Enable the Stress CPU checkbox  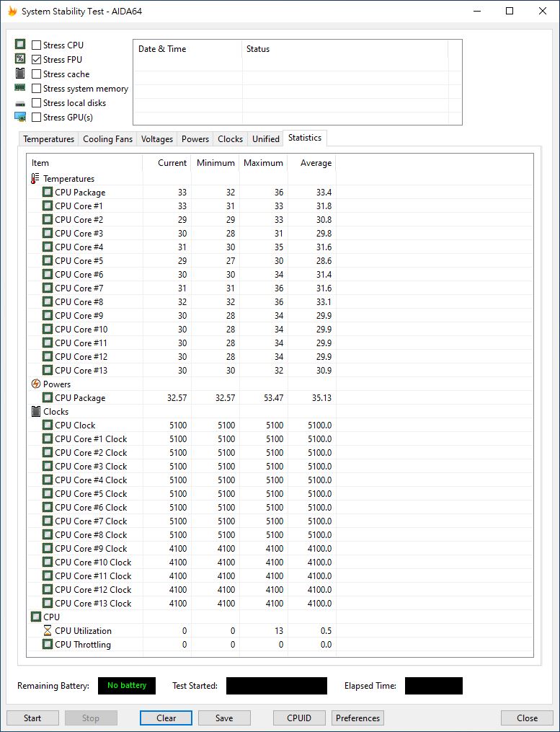tap(36, 45)
